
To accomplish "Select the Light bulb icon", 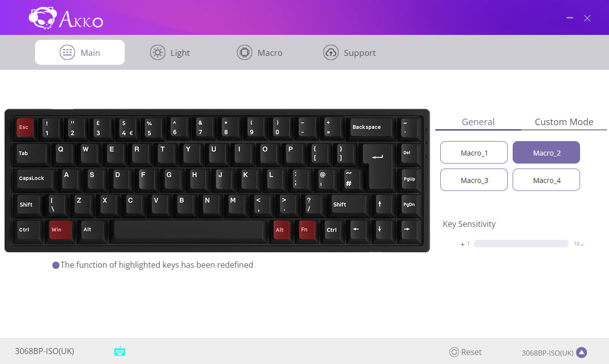I will point(158,52).
